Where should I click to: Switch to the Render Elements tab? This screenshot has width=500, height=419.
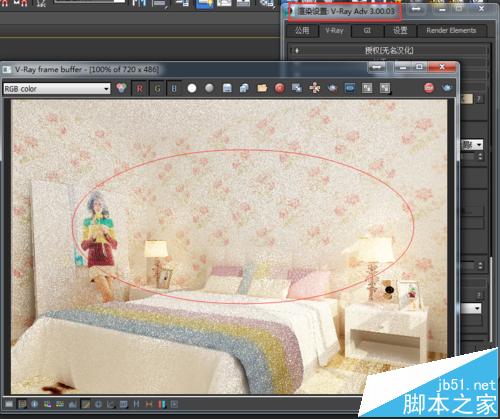coord(452,31)
